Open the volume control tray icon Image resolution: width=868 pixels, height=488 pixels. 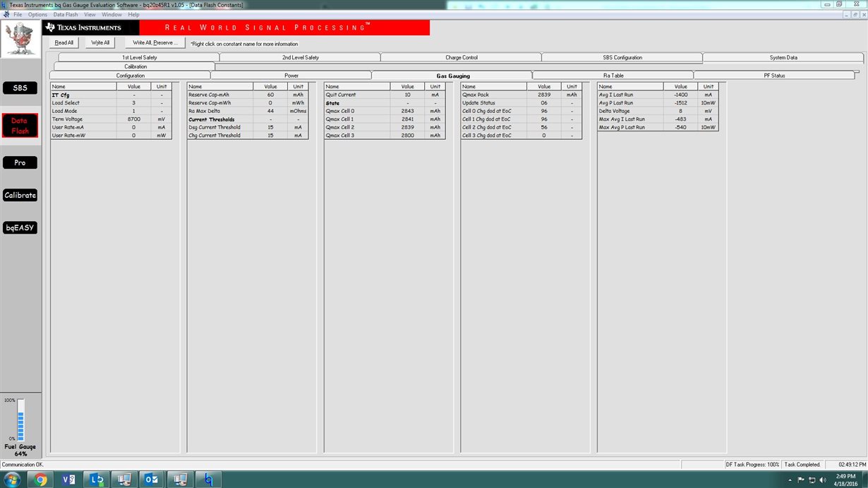click(x=822, y=480)
